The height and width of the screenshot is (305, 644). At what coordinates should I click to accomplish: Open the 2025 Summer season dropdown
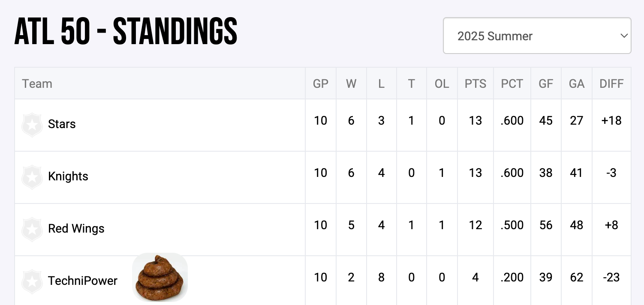pos(537,36)
